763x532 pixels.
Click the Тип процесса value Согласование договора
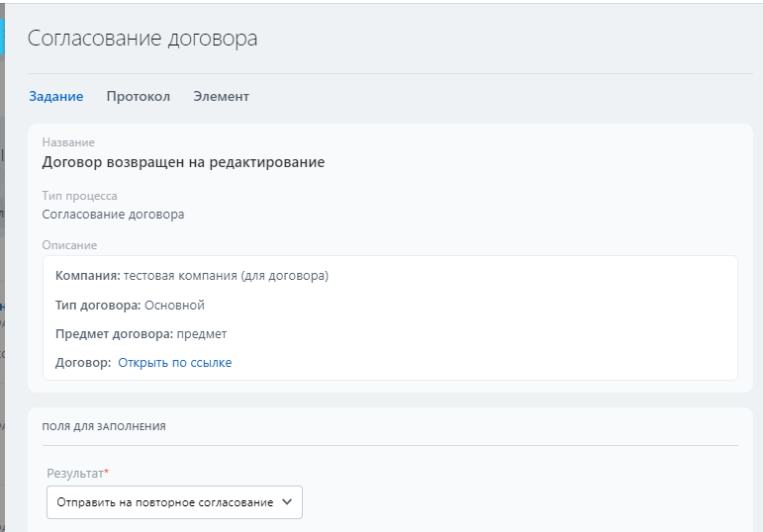coord(113,215)
